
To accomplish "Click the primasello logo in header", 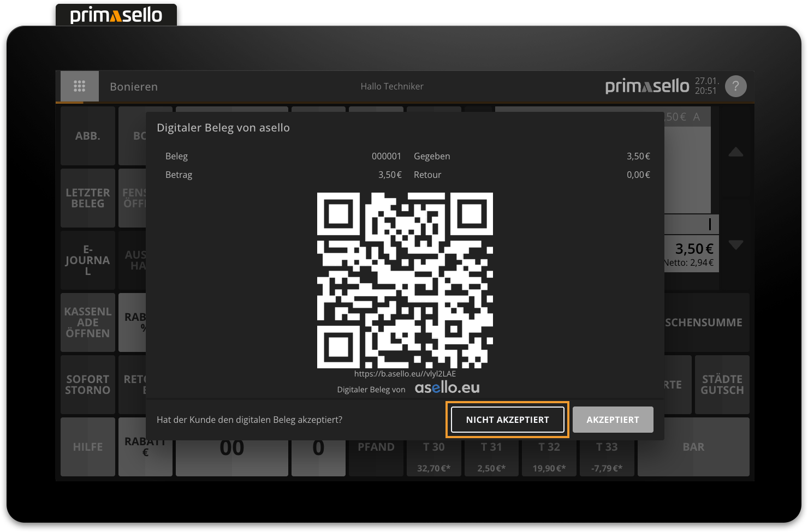I will point(647,86).
